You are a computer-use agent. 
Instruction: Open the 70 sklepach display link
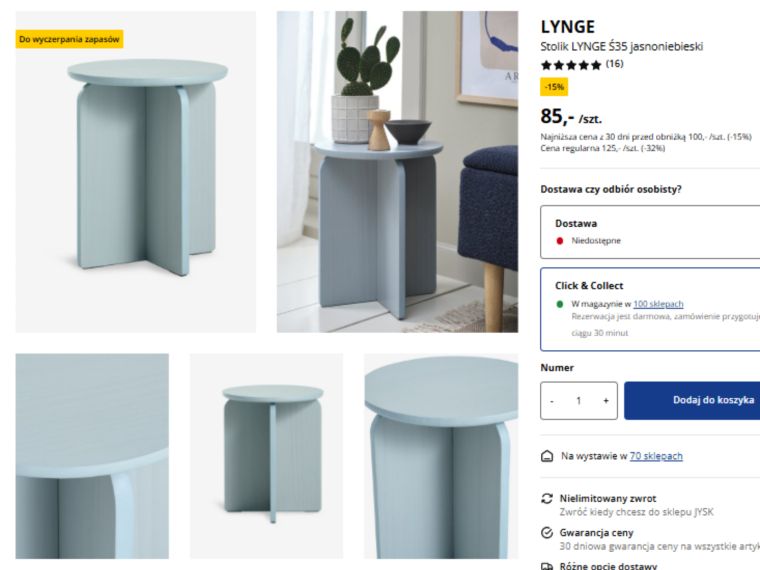pyautogui.click(x=656, y=456)
